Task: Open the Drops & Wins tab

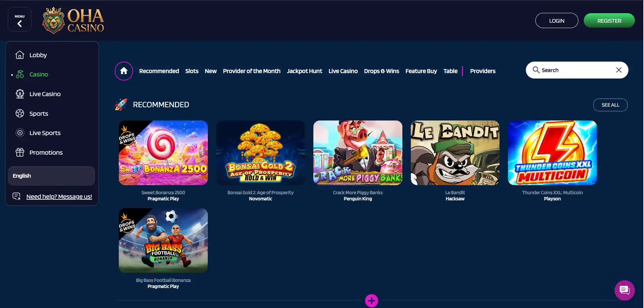Action: [382, 71]
